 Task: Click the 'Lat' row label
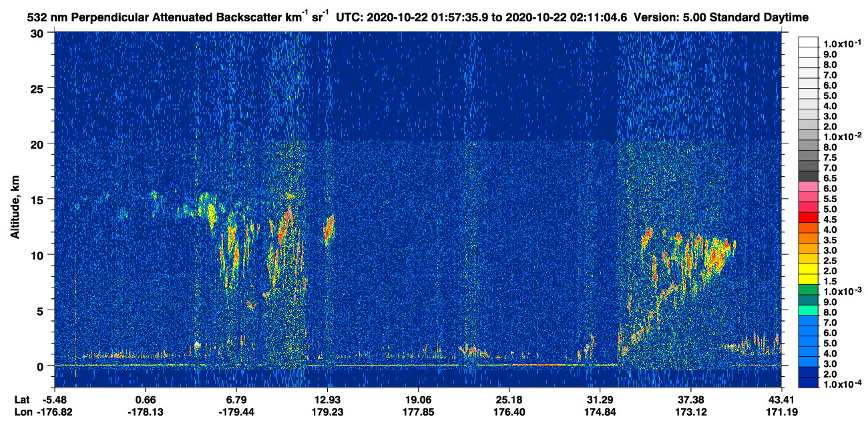21,399
